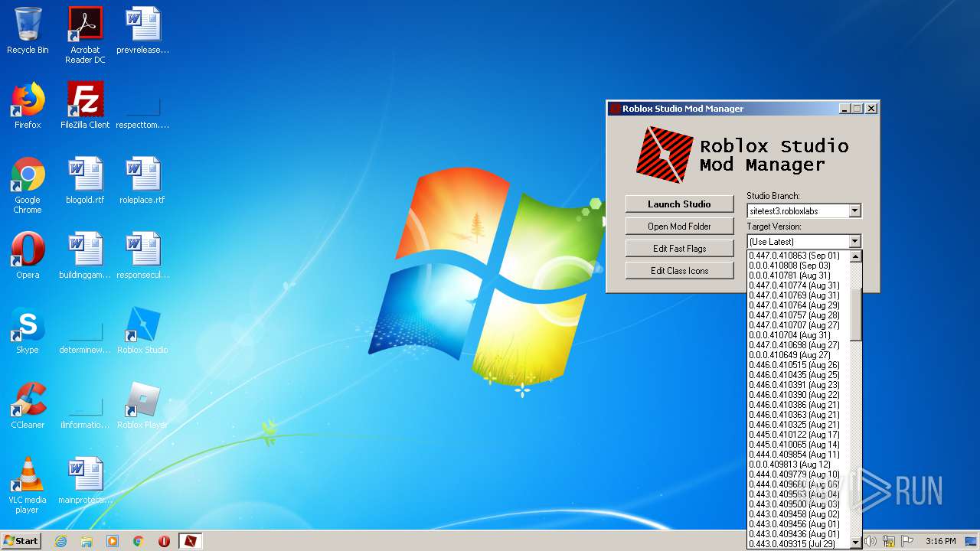Image resolution: width=980 pixels, height=551 pixels.
Task: Select the Firefox desktop shortcut
Action: (28, 106)
